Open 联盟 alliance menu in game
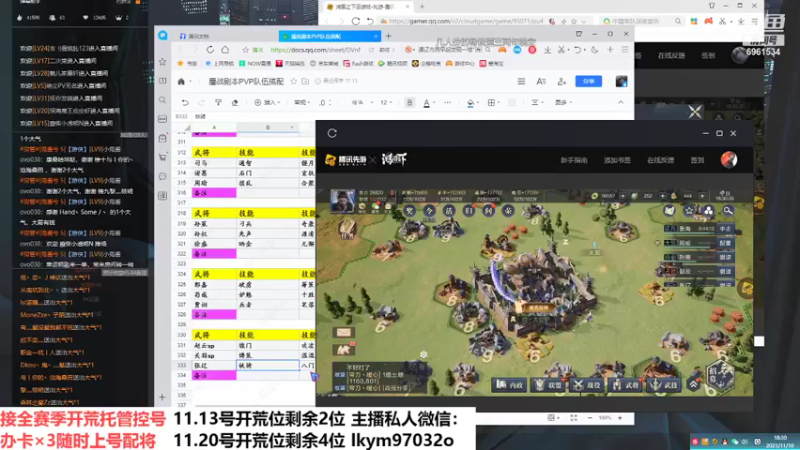Screen dimensions: 800x450 pos(548,385)
